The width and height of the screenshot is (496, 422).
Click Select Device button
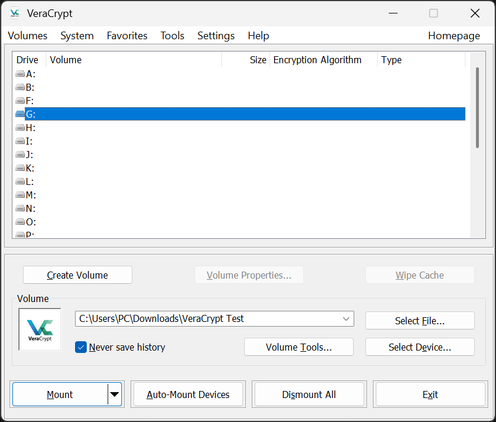pyautogui.click(x=420, y=347)
